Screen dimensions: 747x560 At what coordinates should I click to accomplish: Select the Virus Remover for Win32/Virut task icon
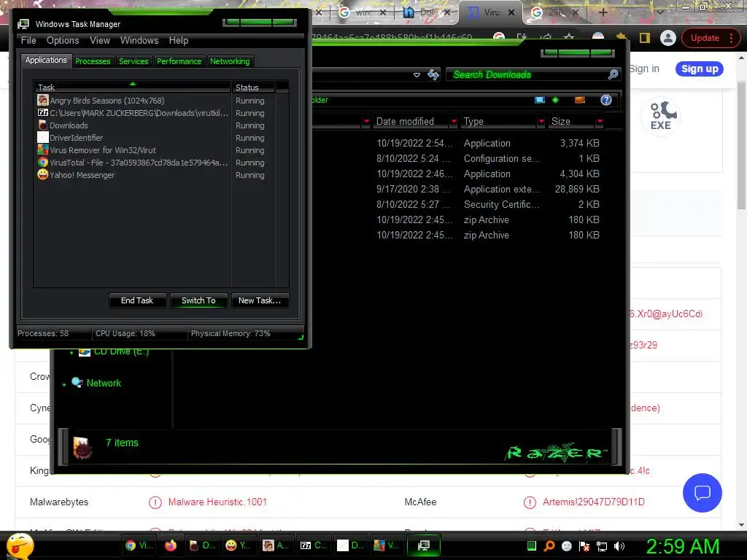pos(43,150)
